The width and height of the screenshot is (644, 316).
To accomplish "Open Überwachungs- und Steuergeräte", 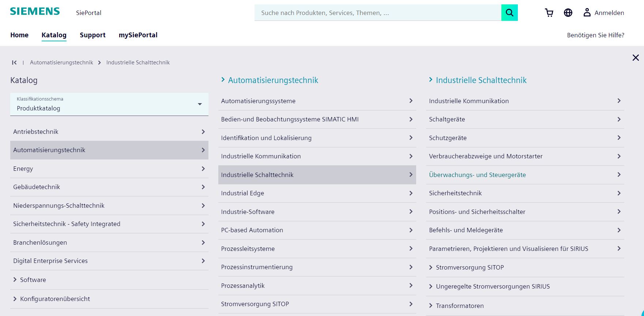I will 525,175.
